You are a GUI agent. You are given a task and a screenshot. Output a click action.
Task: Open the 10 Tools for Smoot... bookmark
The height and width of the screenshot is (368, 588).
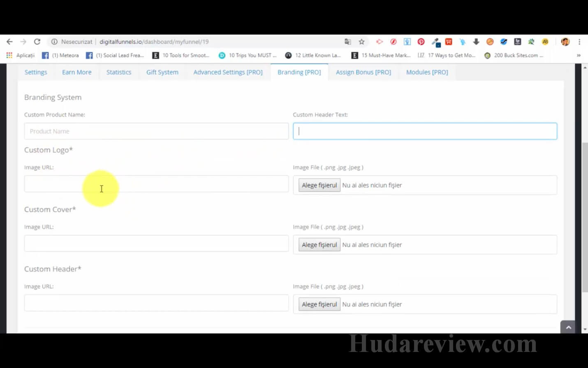(x=181, y=55)
